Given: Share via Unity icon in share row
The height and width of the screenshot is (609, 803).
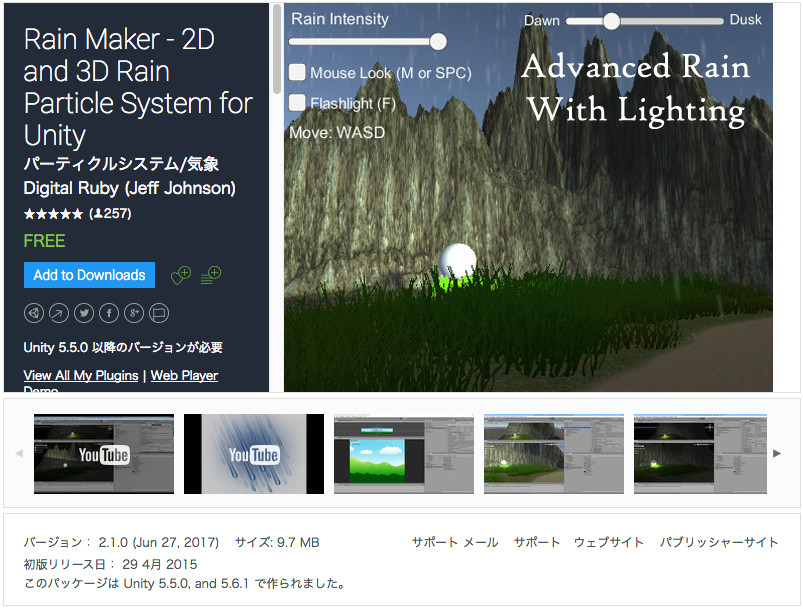Looking at the screenshot, I should click(34, 313).
